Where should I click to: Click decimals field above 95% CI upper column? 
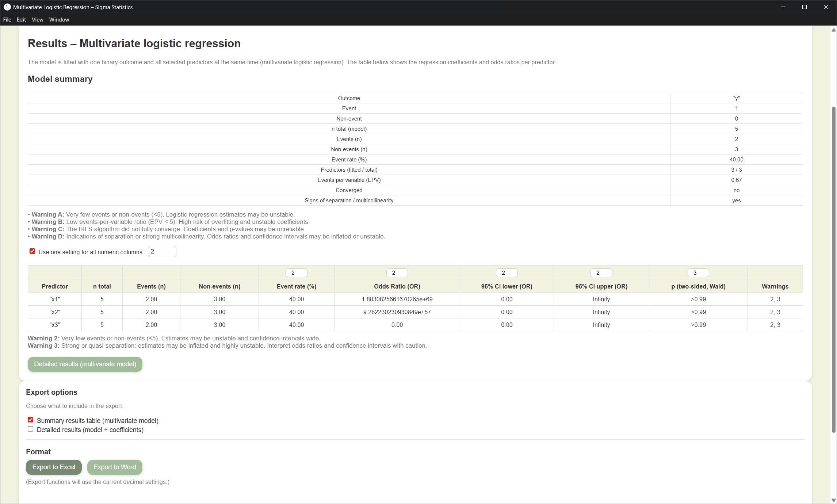(x=601, y=273)
